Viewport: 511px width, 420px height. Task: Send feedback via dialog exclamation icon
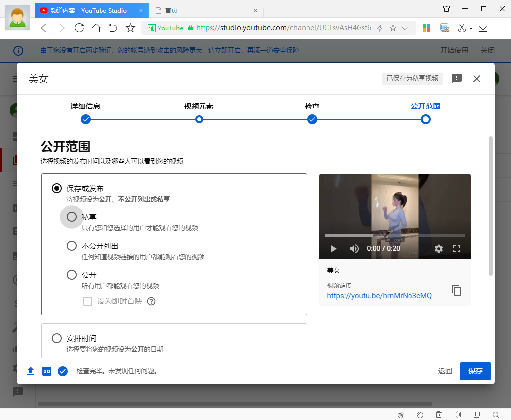tap(457, 79)
